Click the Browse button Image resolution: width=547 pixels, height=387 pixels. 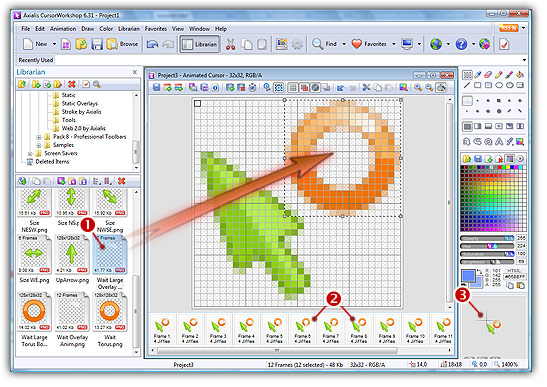click(x=122, y=44)
